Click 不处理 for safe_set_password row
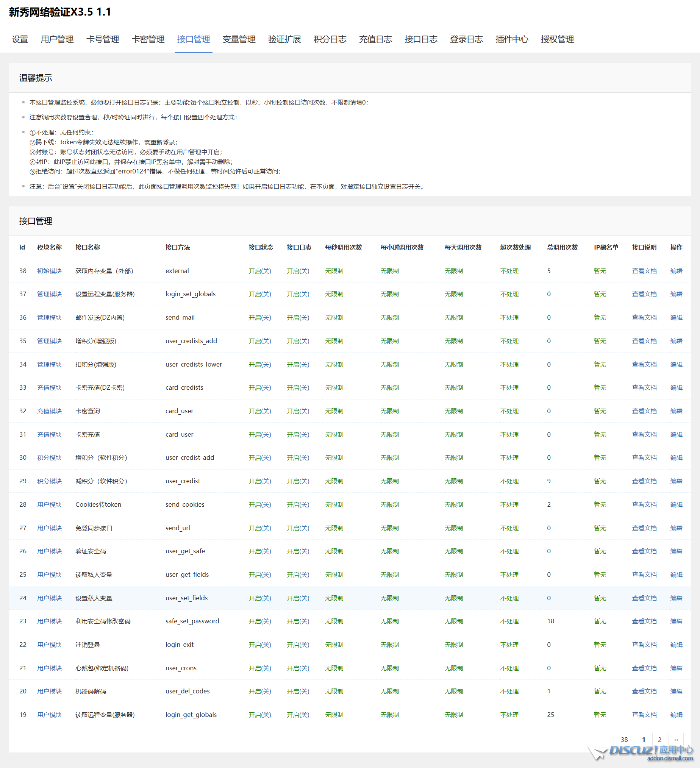Image resolution: width=700 pixels, height=768 pixels. 509,621
